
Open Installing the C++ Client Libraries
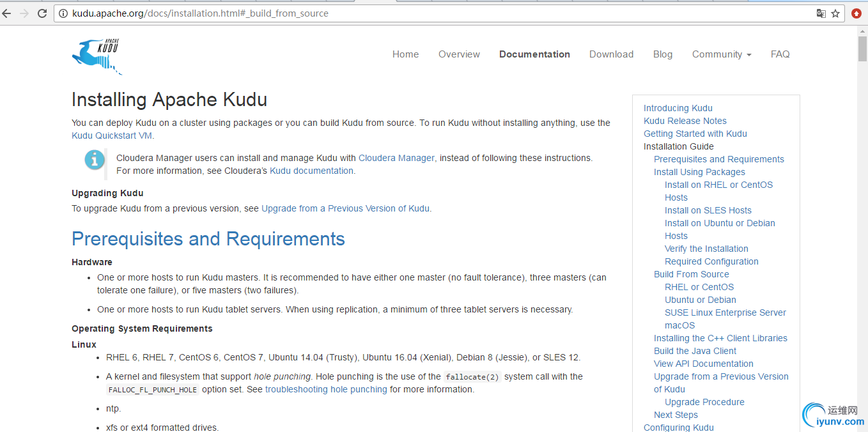720,338
